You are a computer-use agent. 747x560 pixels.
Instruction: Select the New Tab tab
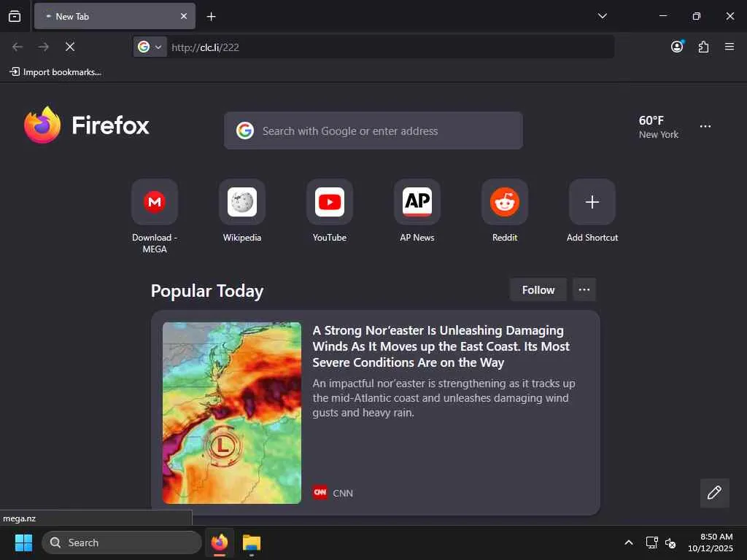pyautogui.click(x=115, y=16)
